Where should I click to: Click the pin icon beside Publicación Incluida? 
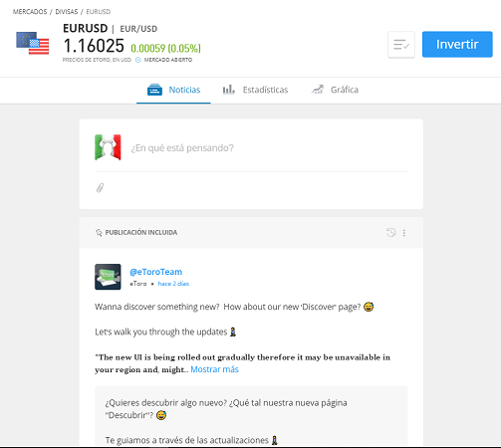pyautogui.click(x=99, y=233)
